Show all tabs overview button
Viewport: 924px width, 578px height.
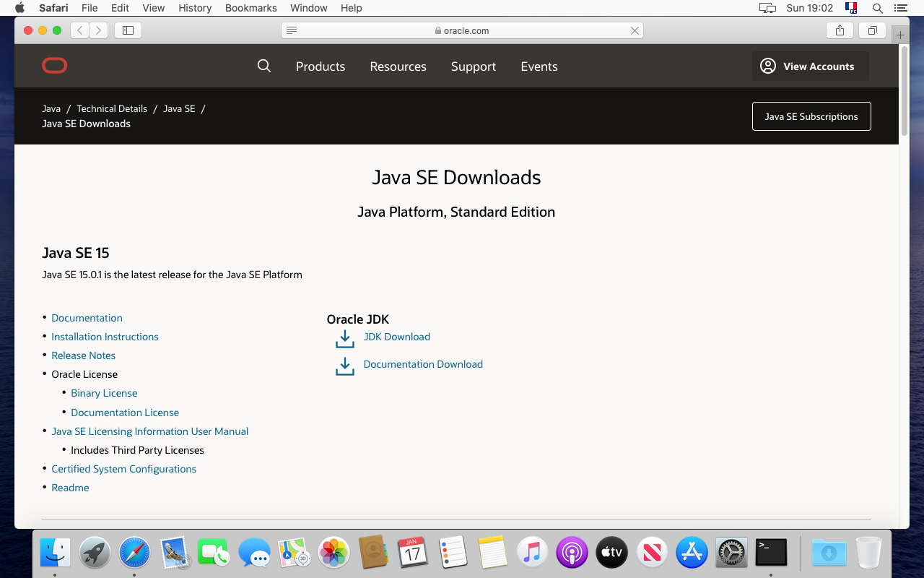point(872,30)
